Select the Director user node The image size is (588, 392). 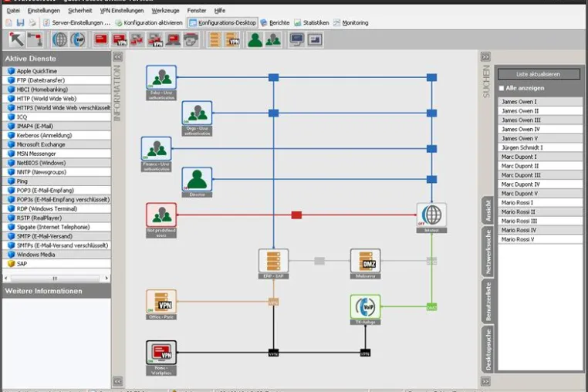click(x=197, y=179)
